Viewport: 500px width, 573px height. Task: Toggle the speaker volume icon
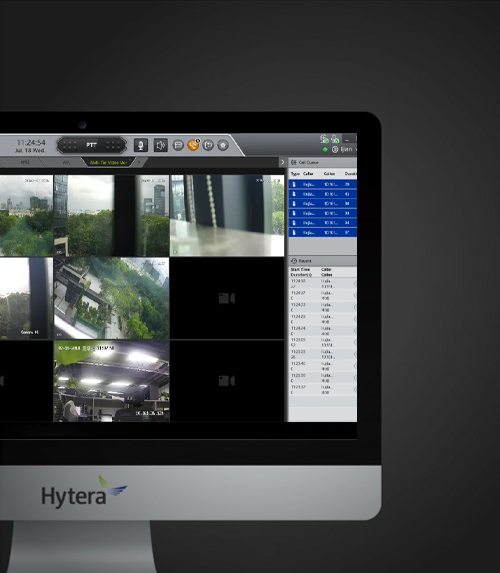[160, 145]
